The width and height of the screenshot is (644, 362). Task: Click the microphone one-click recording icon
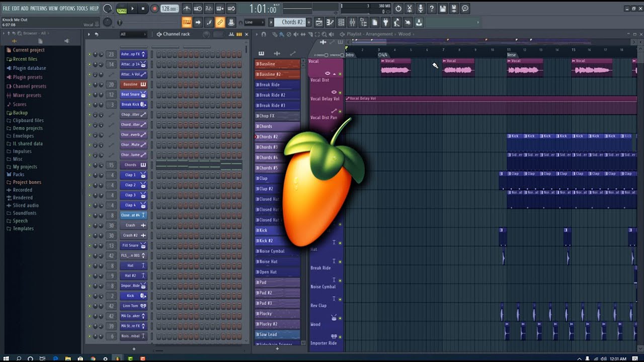(x=421, y=9)
